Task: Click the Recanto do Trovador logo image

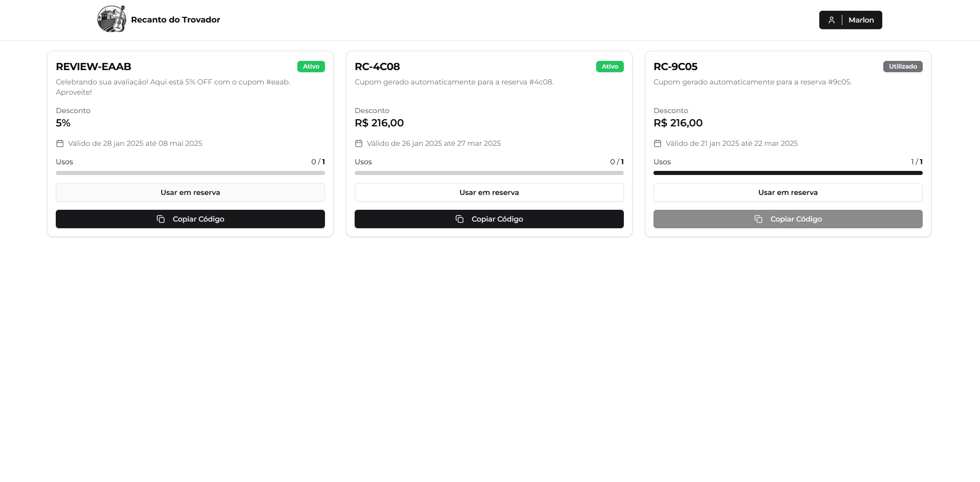Action: point(112,19)
